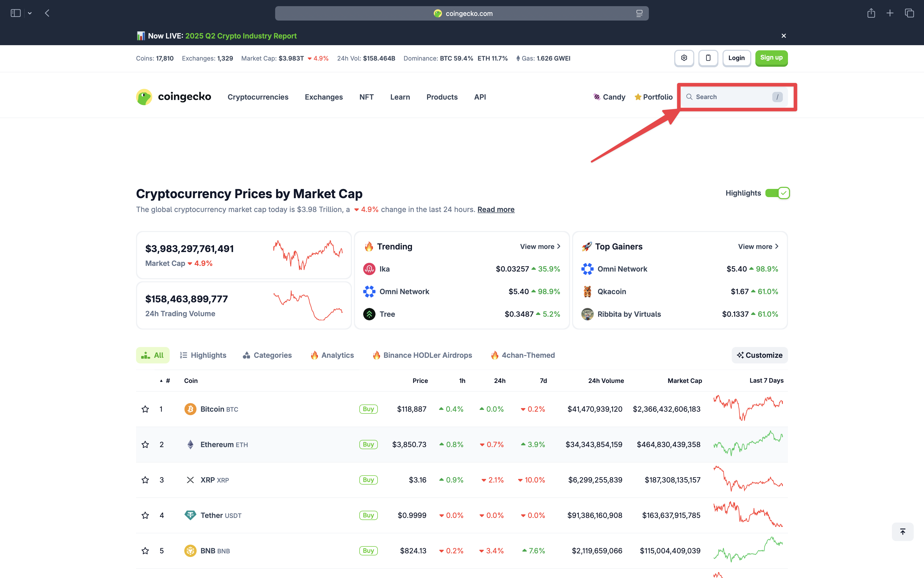
Task: Open the Learn menu
Action: pos(400,97)
